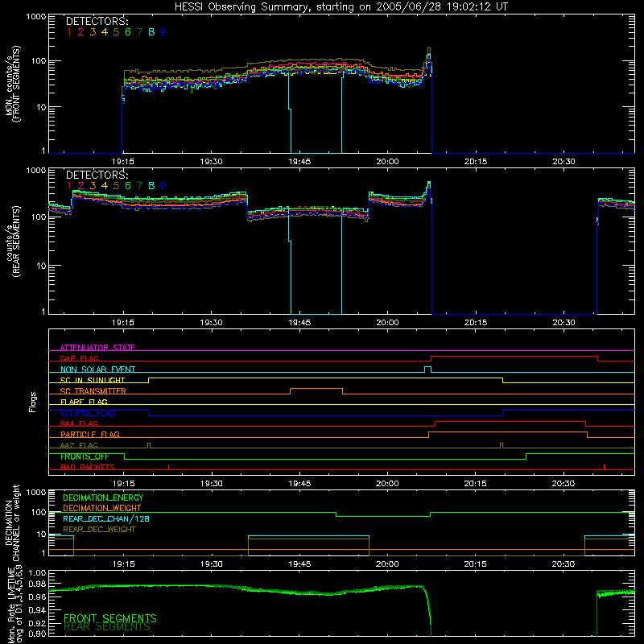This screenshot has height=644, width=644.
Task: Click the FLARE_FLAG label
Action: coord(84,402)
